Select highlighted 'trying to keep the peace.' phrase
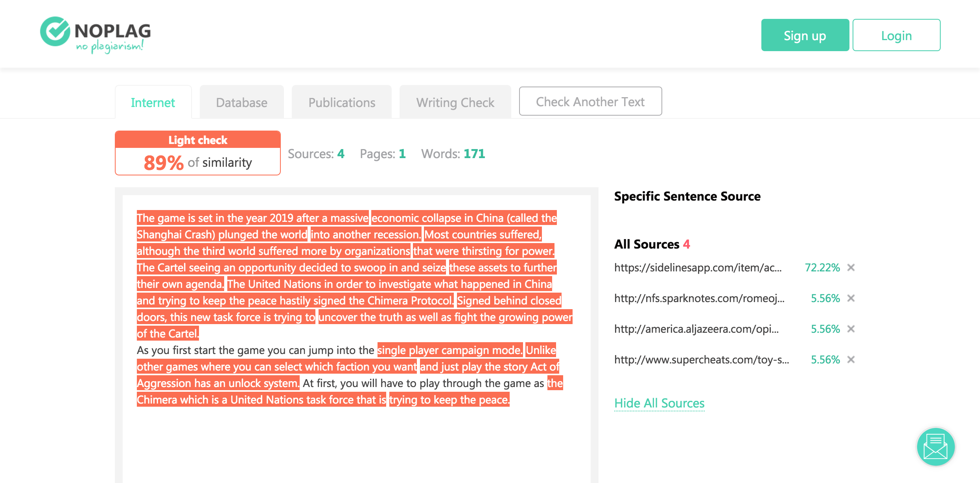This screenshot has width=980, height=483. [x=449, y=400]
